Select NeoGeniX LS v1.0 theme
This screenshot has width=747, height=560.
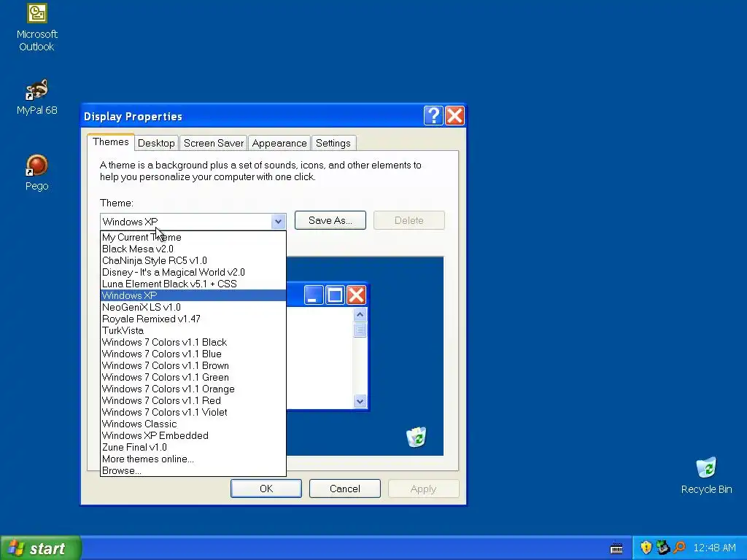click(x=193, y=307)
